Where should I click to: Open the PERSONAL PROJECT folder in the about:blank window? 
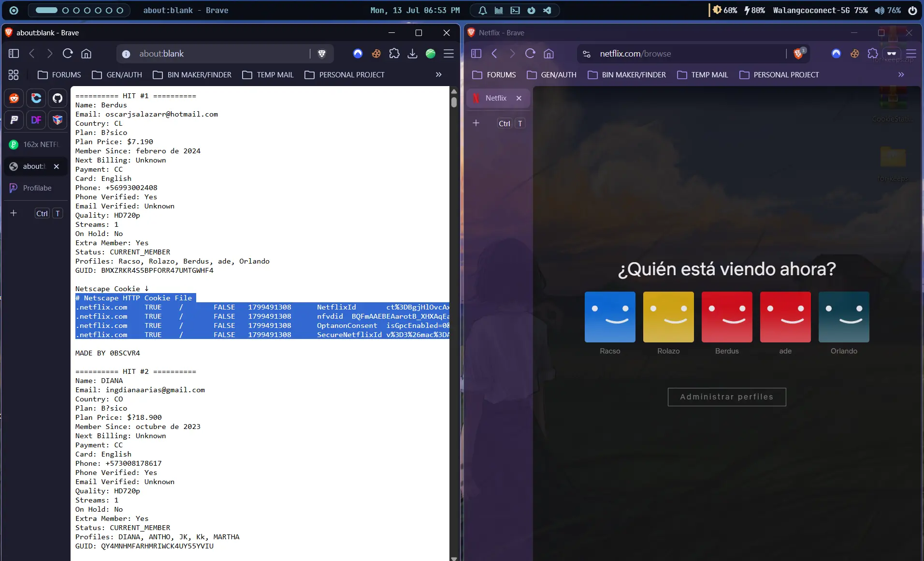pos(345,74)
